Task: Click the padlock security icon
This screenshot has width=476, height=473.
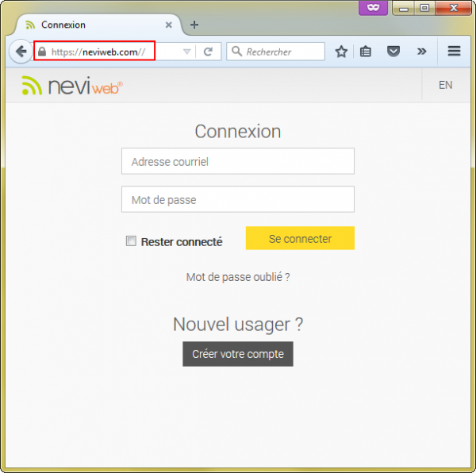Action: click(x=42, y=52)
